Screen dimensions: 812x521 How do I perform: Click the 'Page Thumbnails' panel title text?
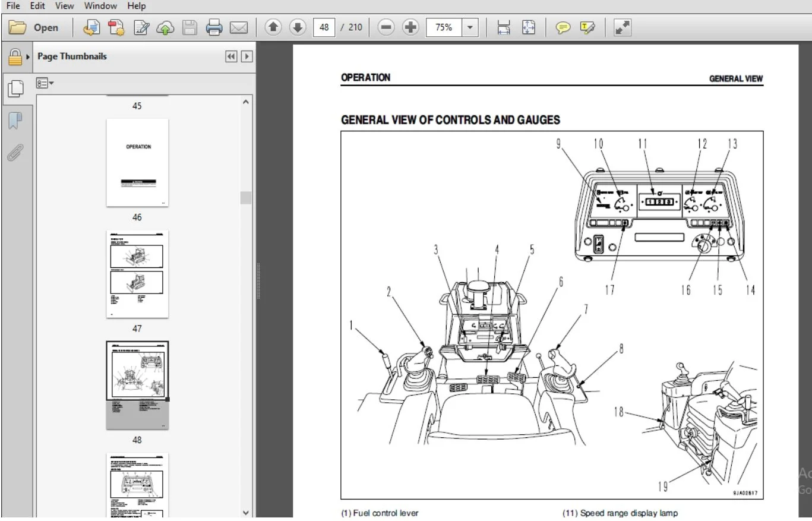point(72,56)
